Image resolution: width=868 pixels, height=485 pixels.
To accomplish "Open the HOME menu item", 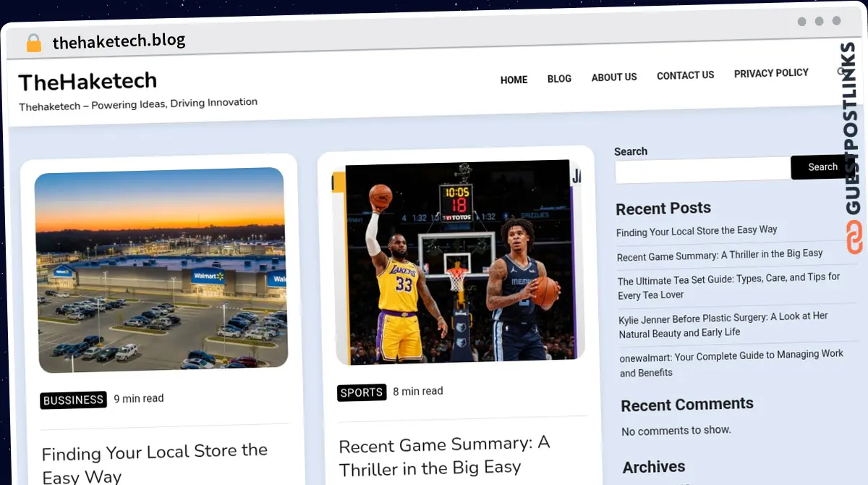I will [514, 80].
